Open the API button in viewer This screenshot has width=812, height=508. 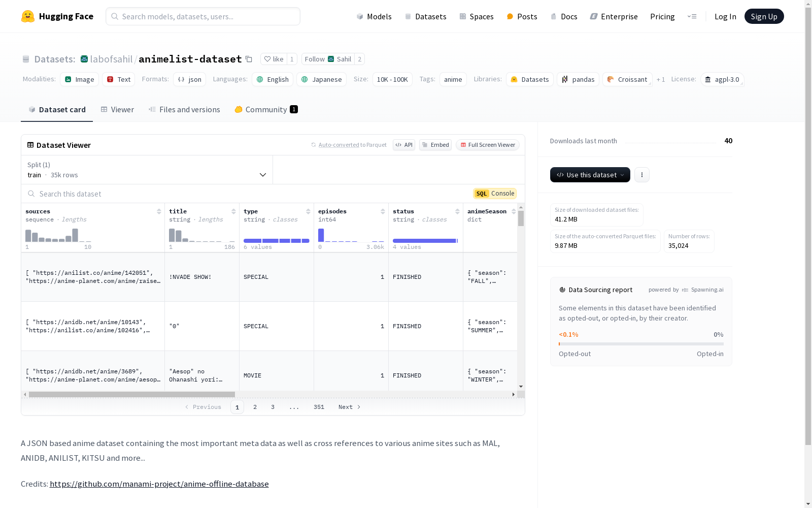[404, 145]
